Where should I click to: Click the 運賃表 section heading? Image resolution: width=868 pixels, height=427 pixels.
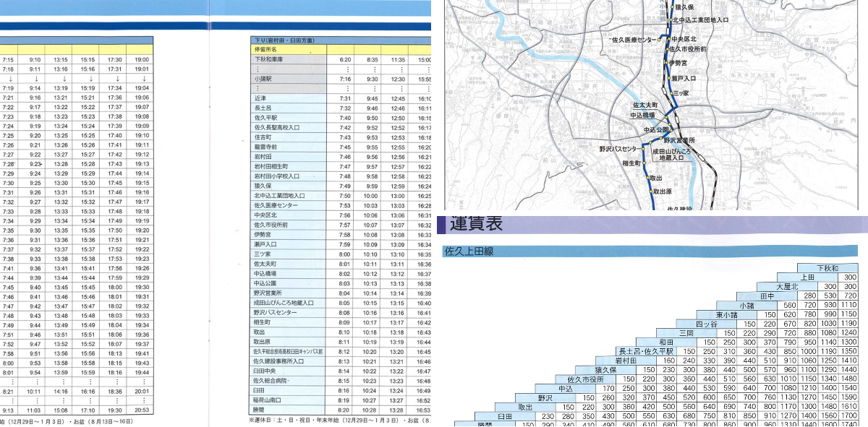click(475, 225)
